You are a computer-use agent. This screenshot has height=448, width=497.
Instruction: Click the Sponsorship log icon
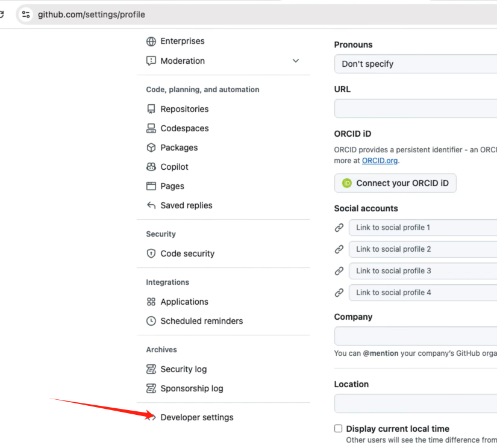[151, 388]
